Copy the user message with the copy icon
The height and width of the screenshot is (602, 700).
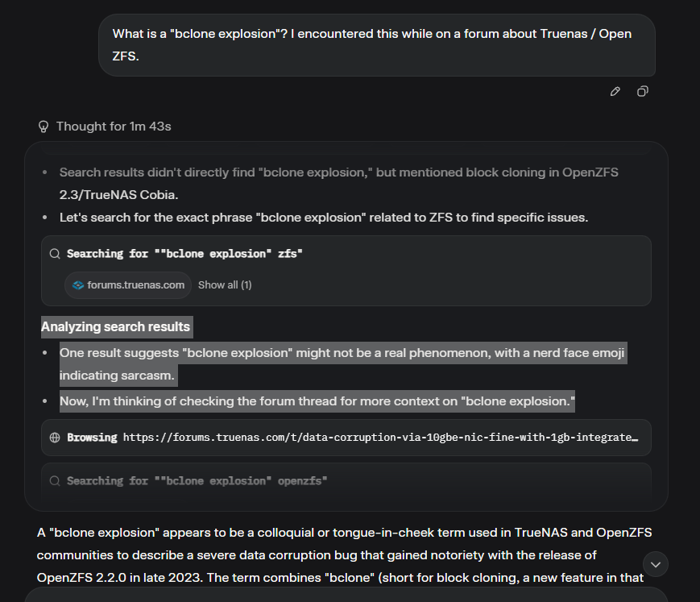pos(642,92)
